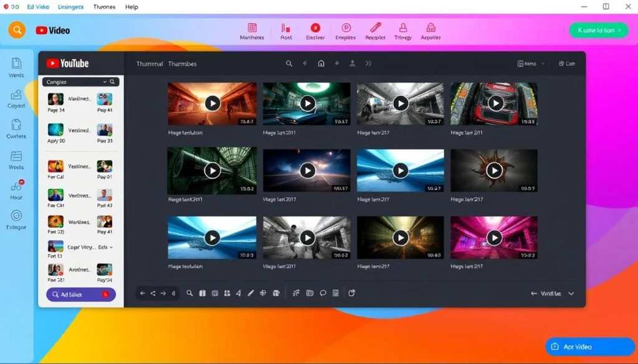Click the magnifier icon in YouTube panel header
Viewport: 638px width, 364px height.
[x=289, y=63]
